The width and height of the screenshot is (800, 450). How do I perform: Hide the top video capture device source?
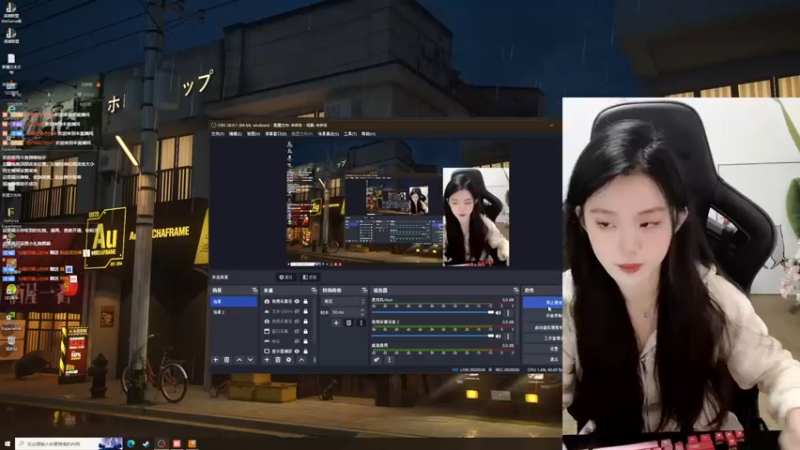297,302
